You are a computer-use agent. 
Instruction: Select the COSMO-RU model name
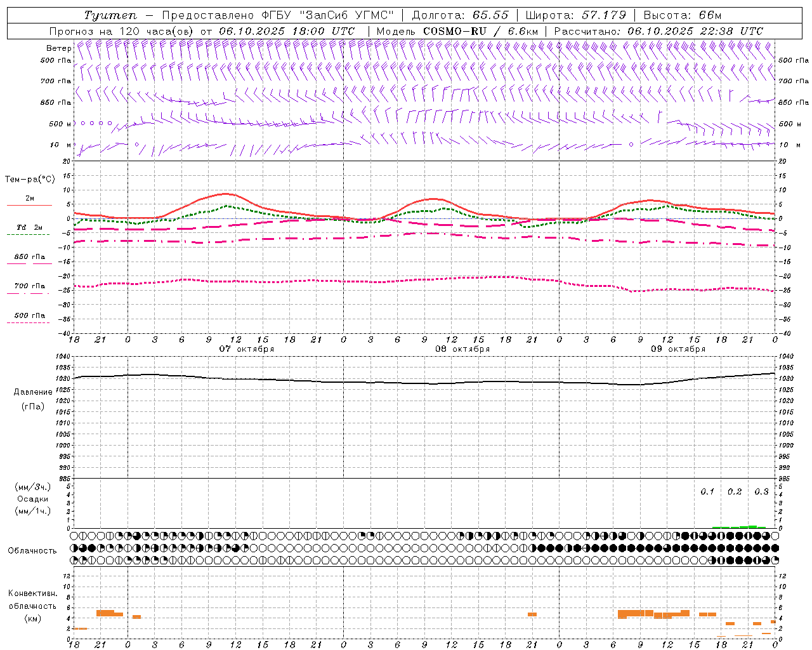click(x=455, y=31)
